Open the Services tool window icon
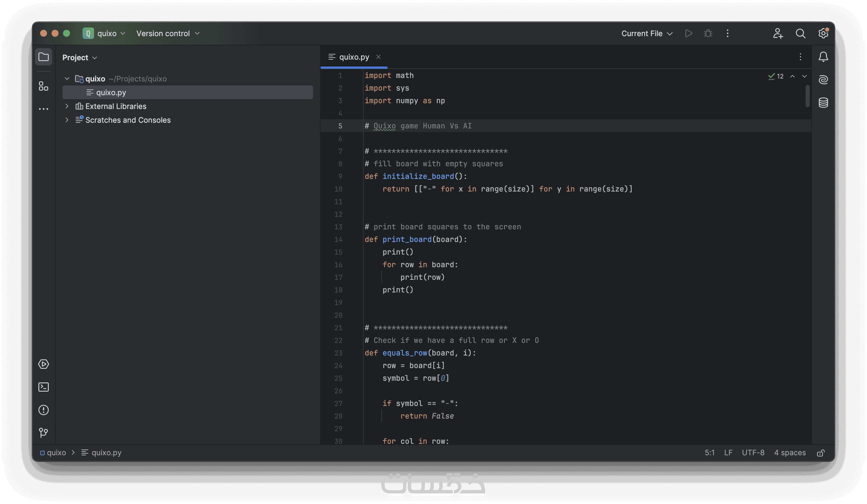867x504 pixels. click(43, 364)
